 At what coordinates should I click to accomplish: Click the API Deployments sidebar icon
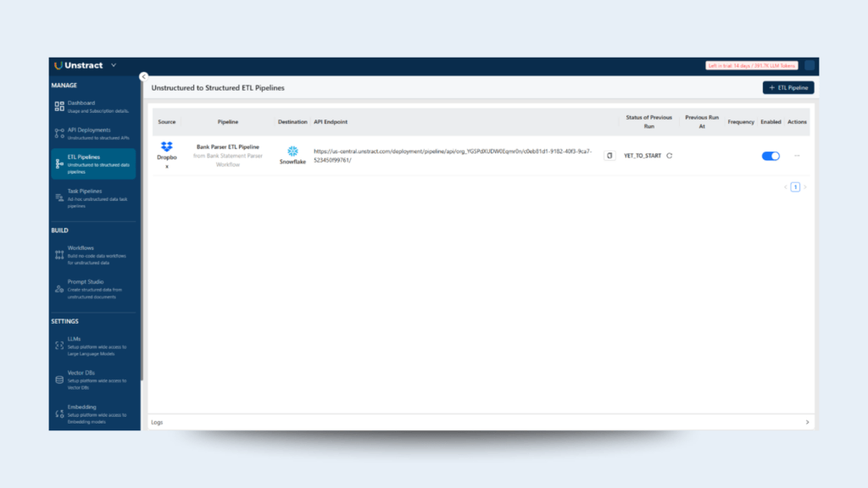coord(59,133)
